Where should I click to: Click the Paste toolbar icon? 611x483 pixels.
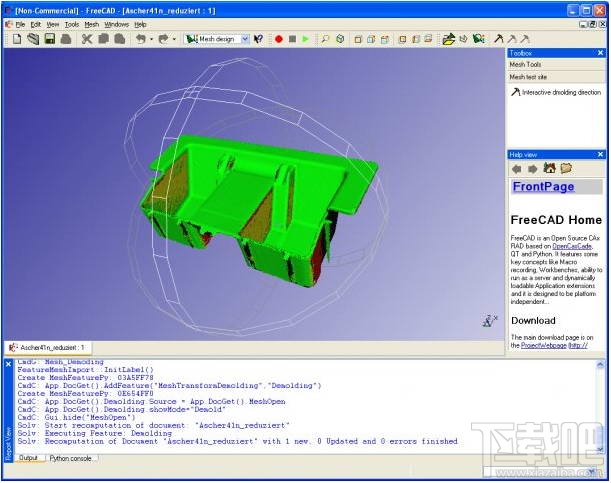click(x=120, y=39)
